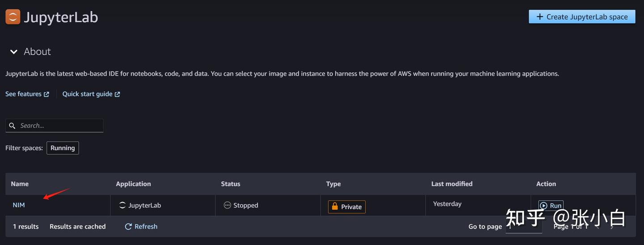Click the Stopped status icon
644x245 pixels.
(x=227, y=205)
